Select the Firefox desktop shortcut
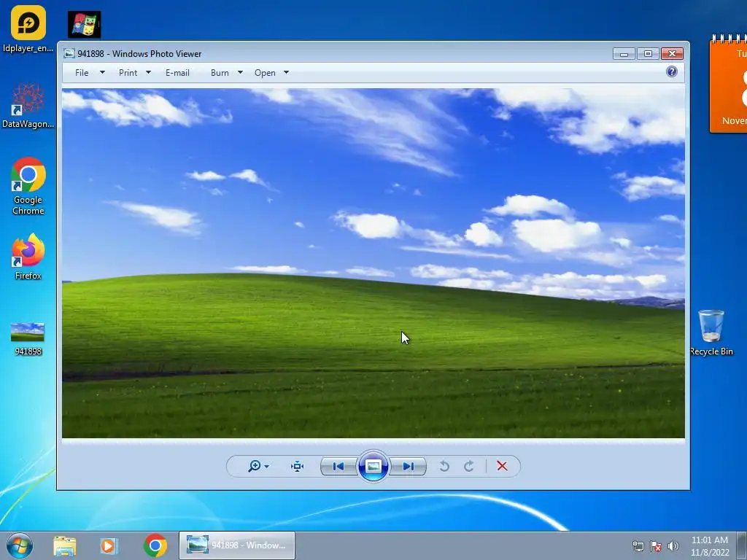This screenshot has width=747, height=560. (28, 257)
